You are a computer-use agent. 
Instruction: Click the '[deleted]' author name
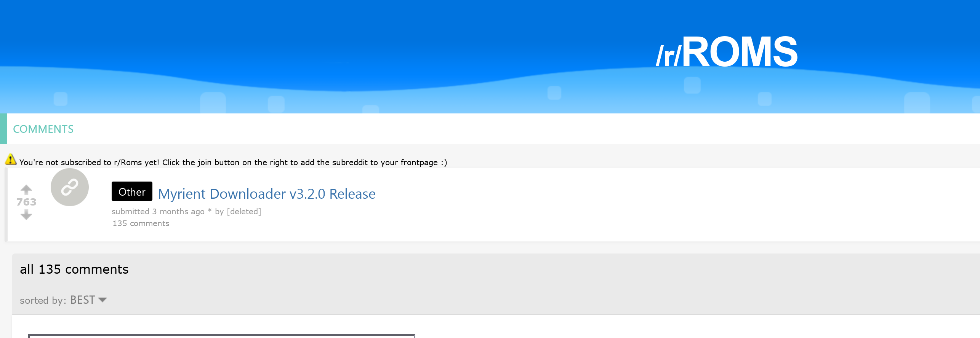(244, 212)
